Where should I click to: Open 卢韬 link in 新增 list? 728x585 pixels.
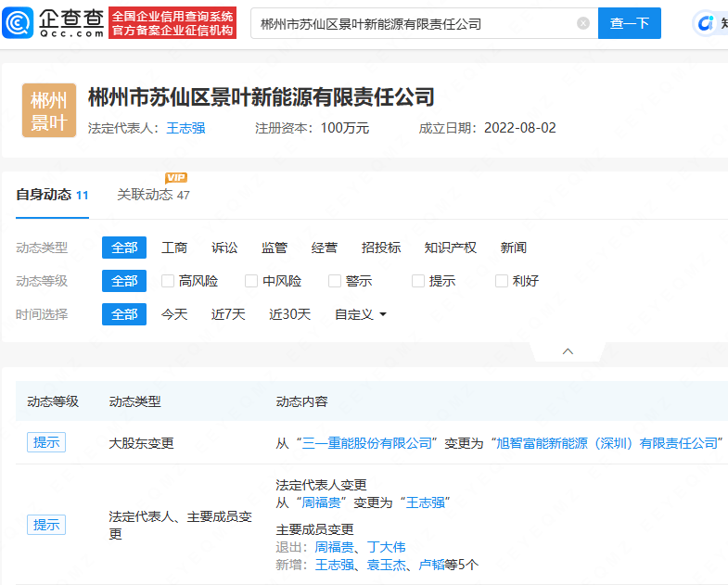(x=432, y=565)
